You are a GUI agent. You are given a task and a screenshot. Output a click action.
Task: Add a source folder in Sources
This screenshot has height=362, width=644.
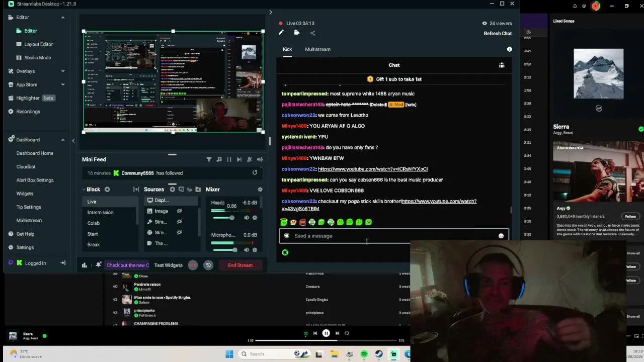click(198, 190)
